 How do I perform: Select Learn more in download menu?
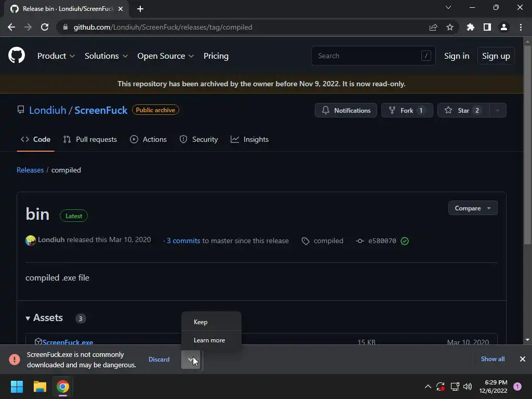tap(211, 340)
